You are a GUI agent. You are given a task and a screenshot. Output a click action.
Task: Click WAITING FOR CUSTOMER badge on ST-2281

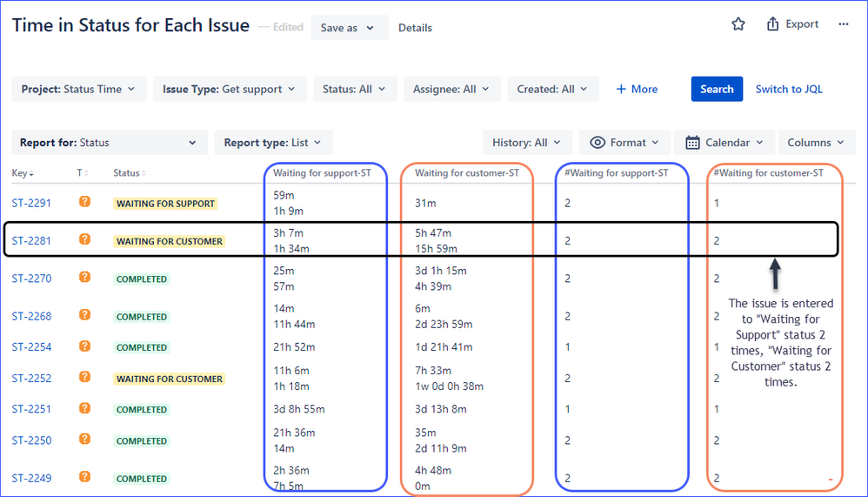coord(170,241)
